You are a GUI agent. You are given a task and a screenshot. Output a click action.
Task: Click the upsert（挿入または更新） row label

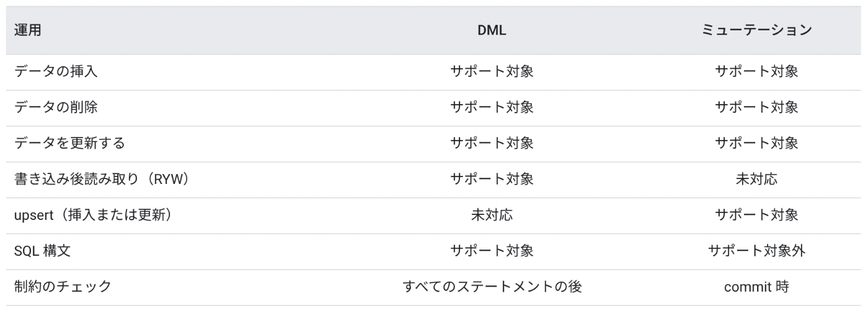93,216
